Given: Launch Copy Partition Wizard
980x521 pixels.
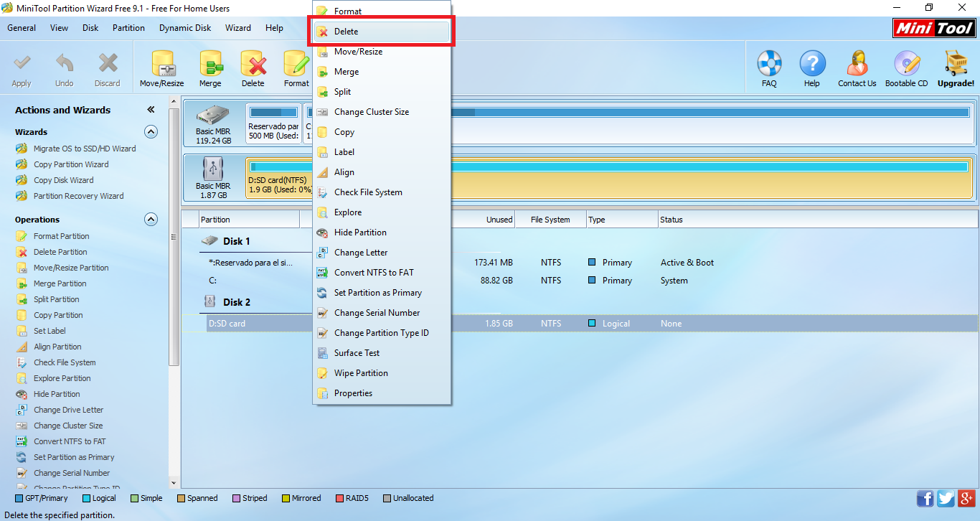Looking at the screenshot, I should [x=62, y=164].
